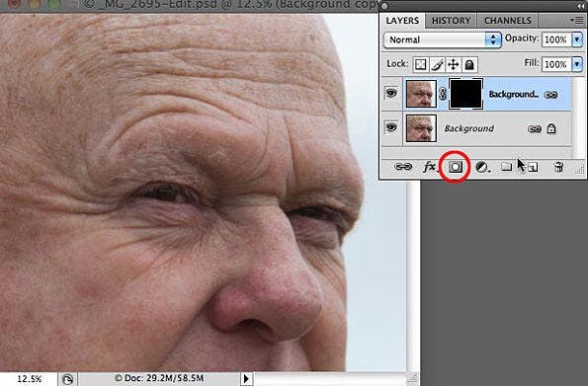Switch to the Channels tab
The height and width of the screenshot is (386, 588).
point(508,21)
